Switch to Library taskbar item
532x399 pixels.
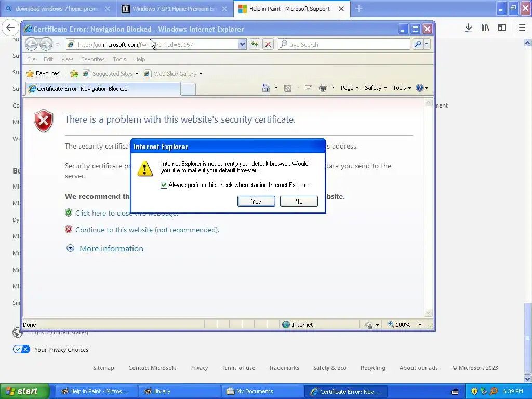[x=179, y=391]
